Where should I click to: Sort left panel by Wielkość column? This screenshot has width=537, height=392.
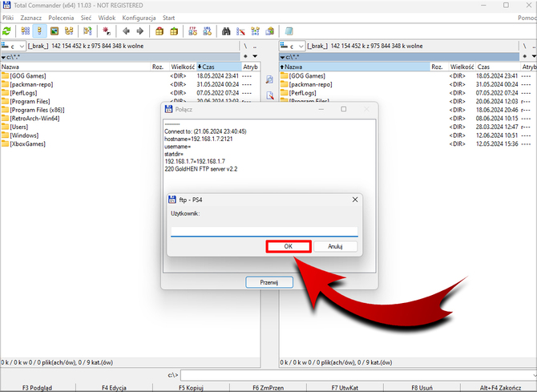[183, 67]
